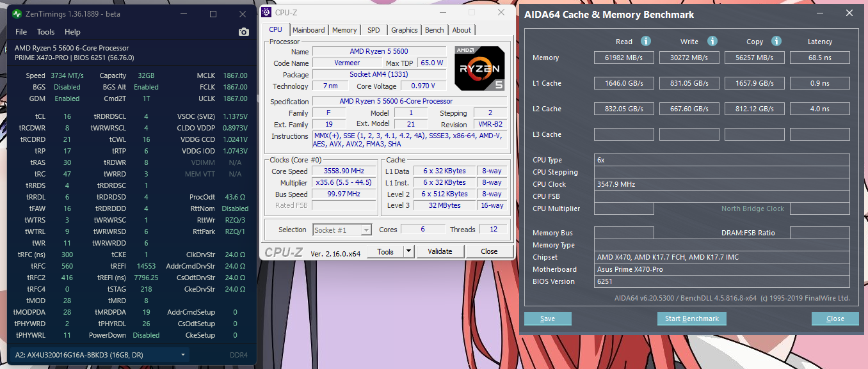Click the Save button in AIDA64
The image size is (868, 369).
[547, 318]
